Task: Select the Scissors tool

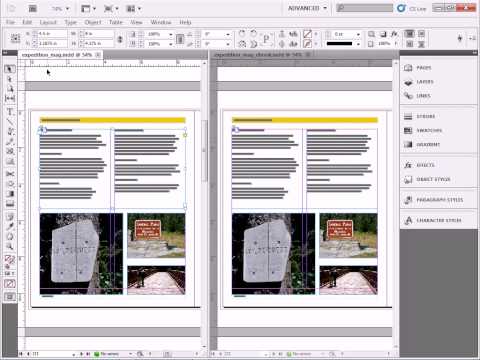Action: (x=10, y=174)
